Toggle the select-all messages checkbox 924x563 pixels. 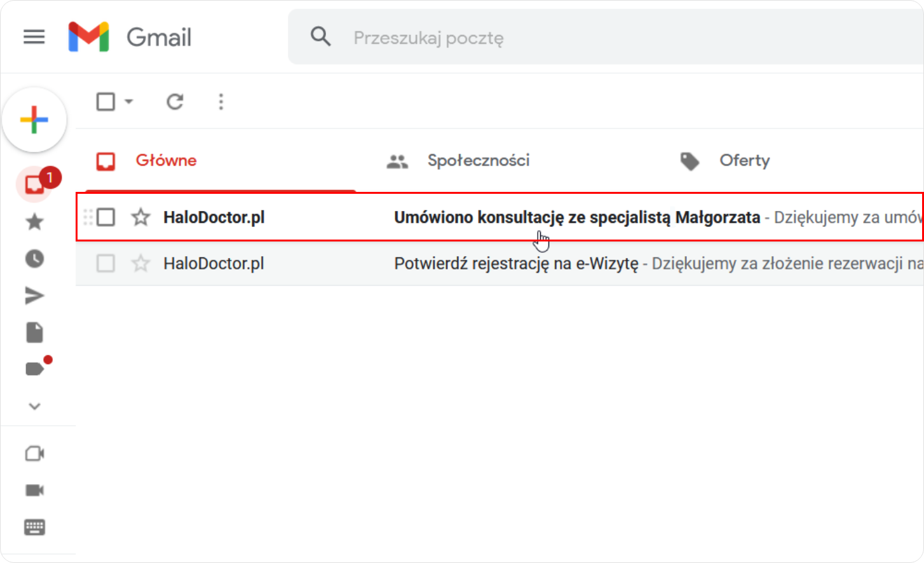click(x=105, y=102)
